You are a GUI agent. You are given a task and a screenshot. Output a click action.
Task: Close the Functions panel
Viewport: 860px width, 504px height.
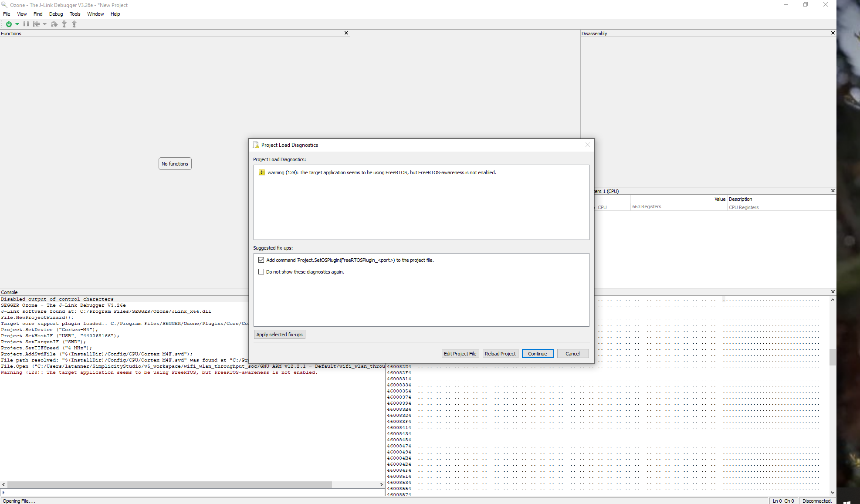point(346,33)
